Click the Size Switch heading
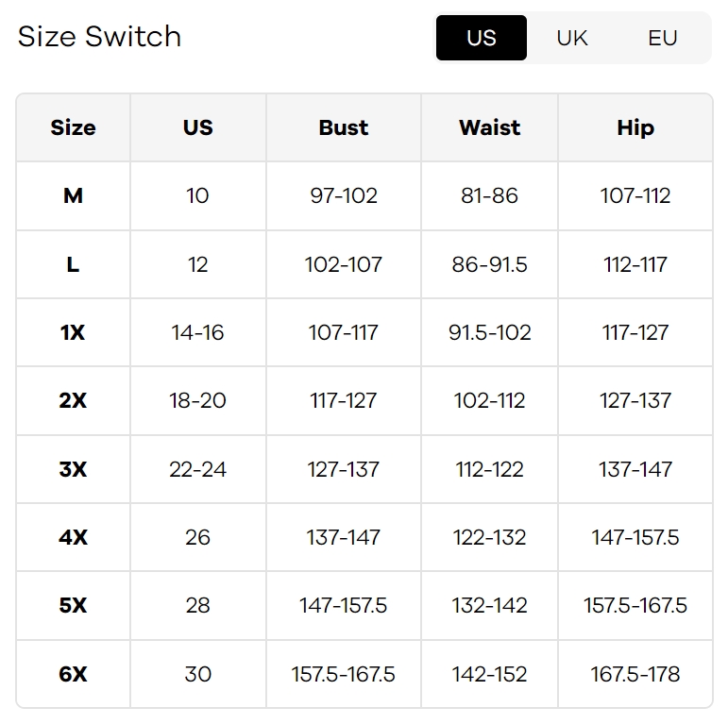 (x=99, y=37)
